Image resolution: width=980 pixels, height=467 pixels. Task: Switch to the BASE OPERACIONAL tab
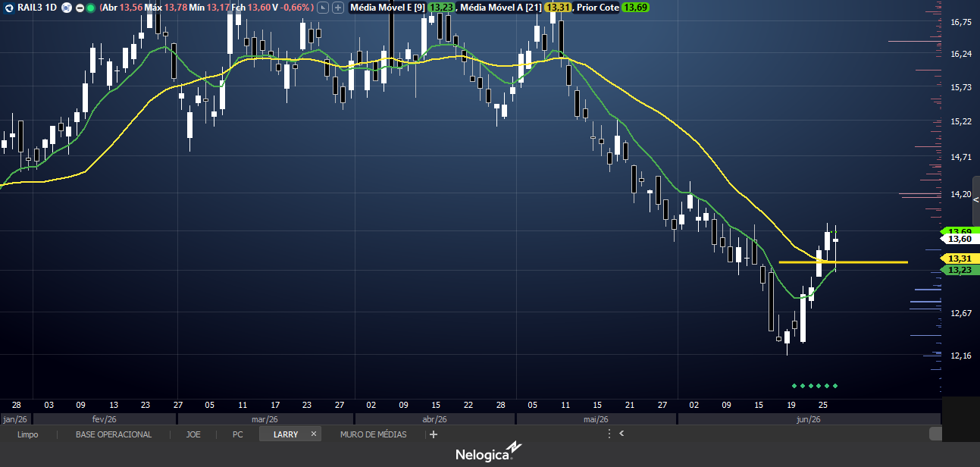tap(114, 434)
